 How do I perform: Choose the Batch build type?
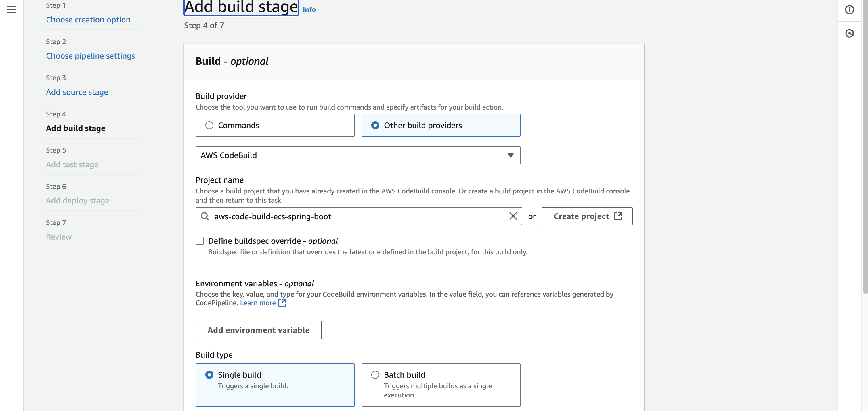(375, 375)
